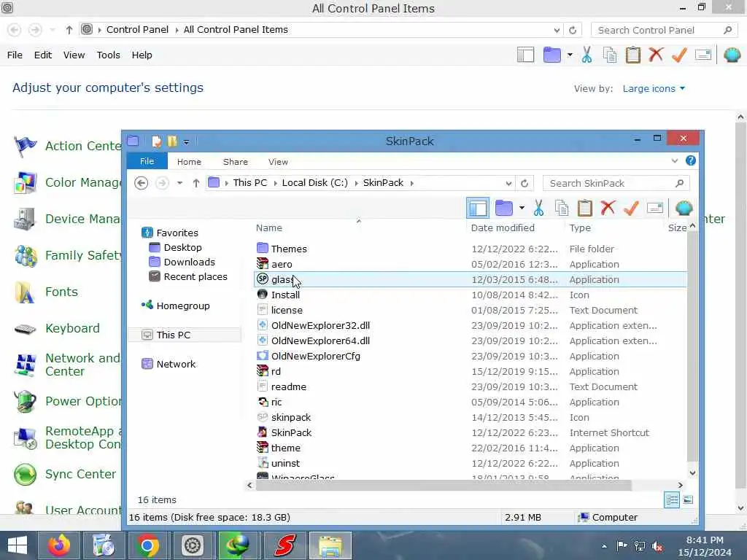Toggle the navigation pane icon in SkinPack toolbar
This screenshot has width=747, height=560.
(478, 208)
